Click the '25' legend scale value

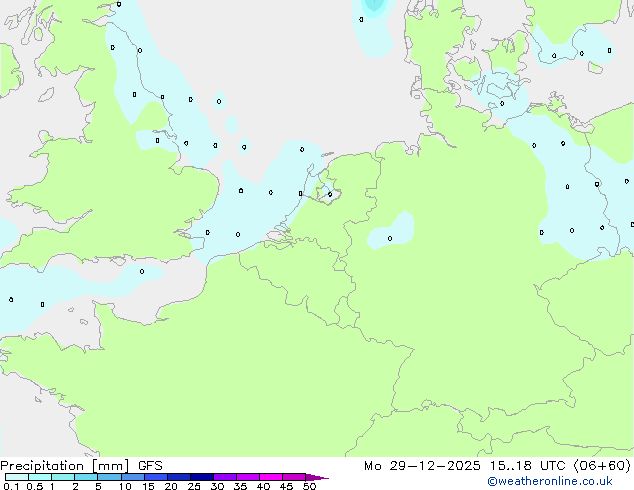tap(194, 486)
